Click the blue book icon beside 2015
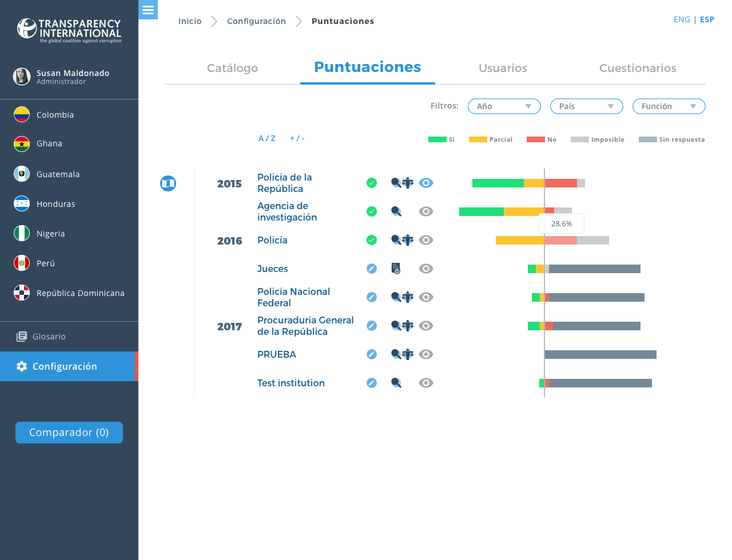 (168, 183)
